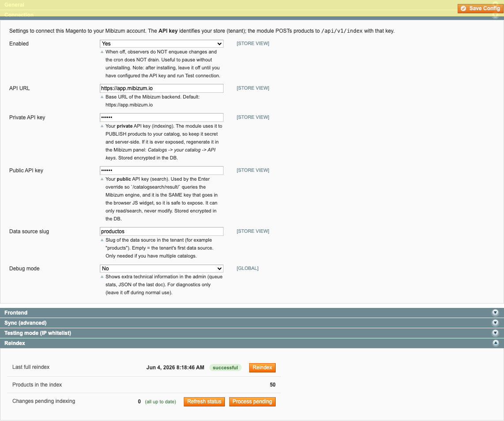Click the /api/v1/index path text
Viewport: 504px width, 421px height.
coord(342,31)
